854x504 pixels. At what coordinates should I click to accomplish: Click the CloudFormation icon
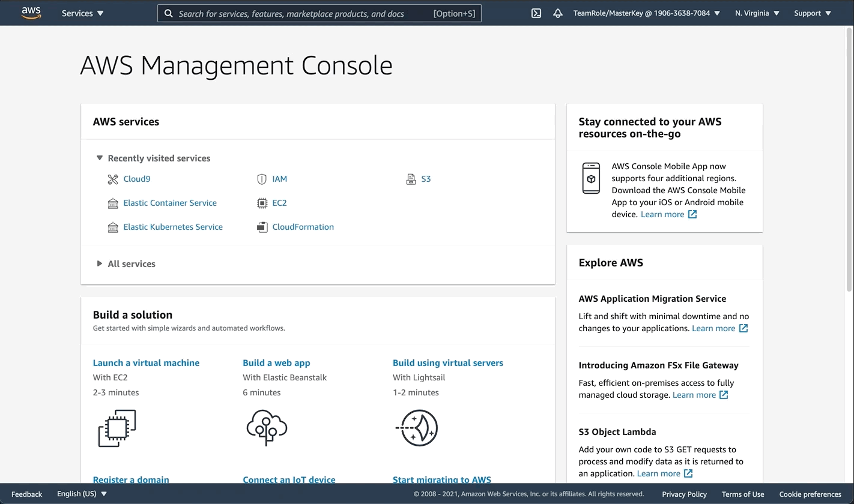262,227
